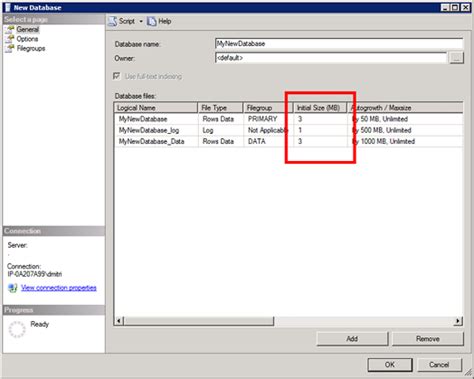
Task: Click Initial Size of MyNewDatabase row
Action: click(320, 119)
